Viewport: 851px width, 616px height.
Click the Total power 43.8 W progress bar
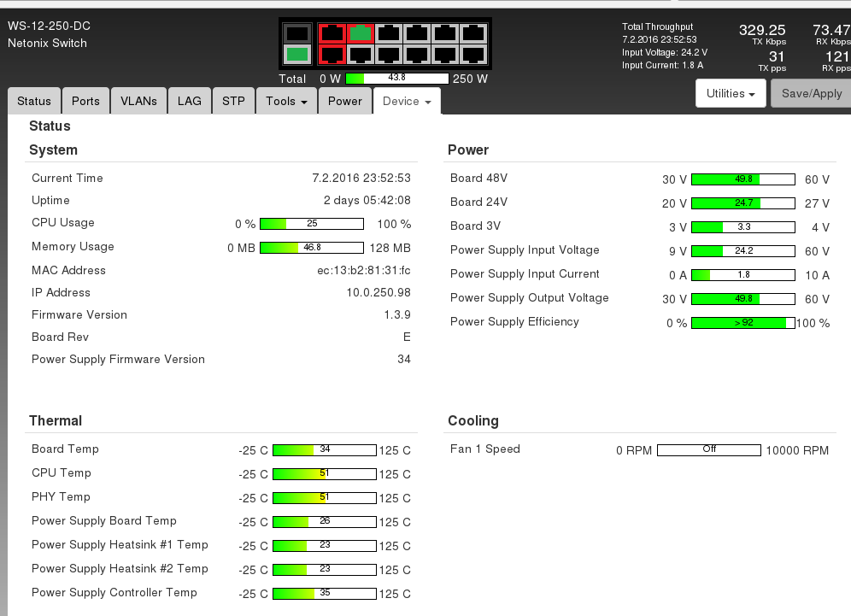point(396,79)
